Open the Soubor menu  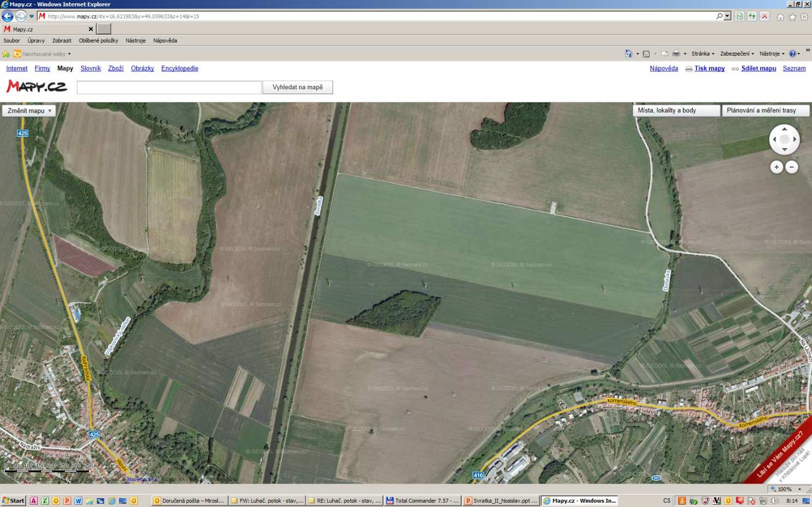point(11,40)
